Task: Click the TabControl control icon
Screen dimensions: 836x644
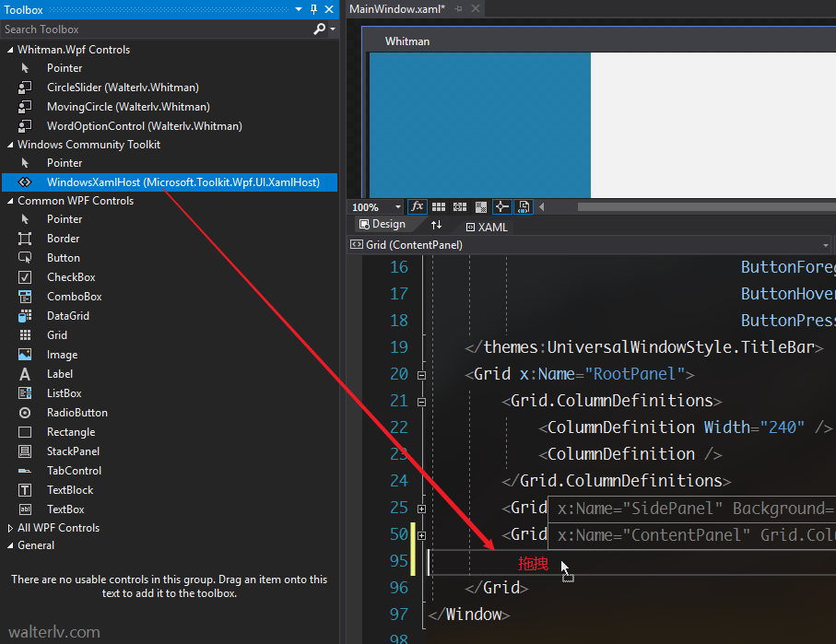Action: [x=25, y=471]
